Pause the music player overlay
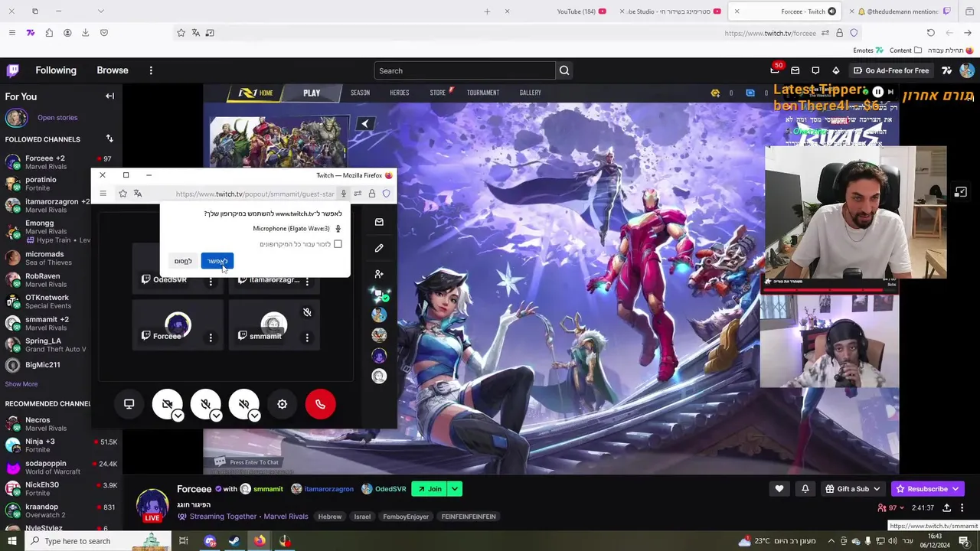980x551 pixels. tap(877, 92)
